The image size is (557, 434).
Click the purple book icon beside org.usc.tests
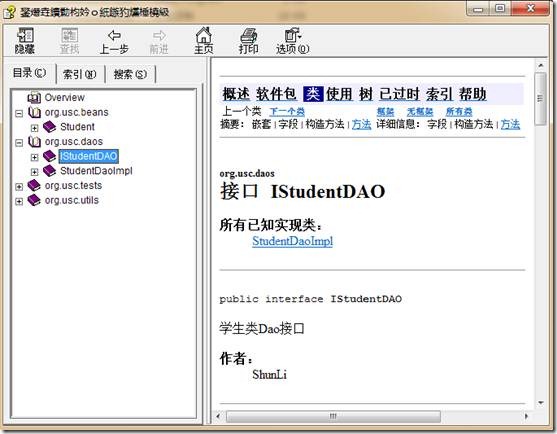[x=34, y=185]
